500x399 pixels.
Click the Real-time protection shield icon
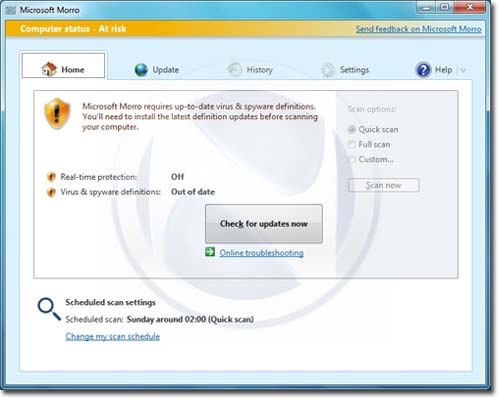51,177
